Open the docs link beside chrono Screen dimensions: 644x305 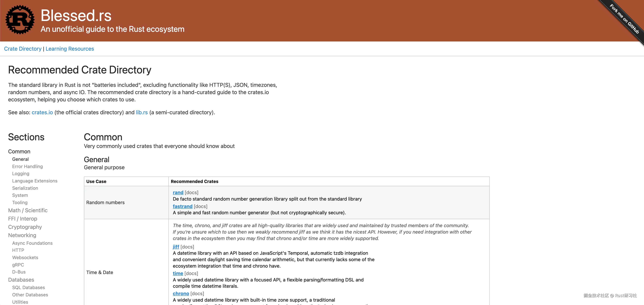[197, 293]
